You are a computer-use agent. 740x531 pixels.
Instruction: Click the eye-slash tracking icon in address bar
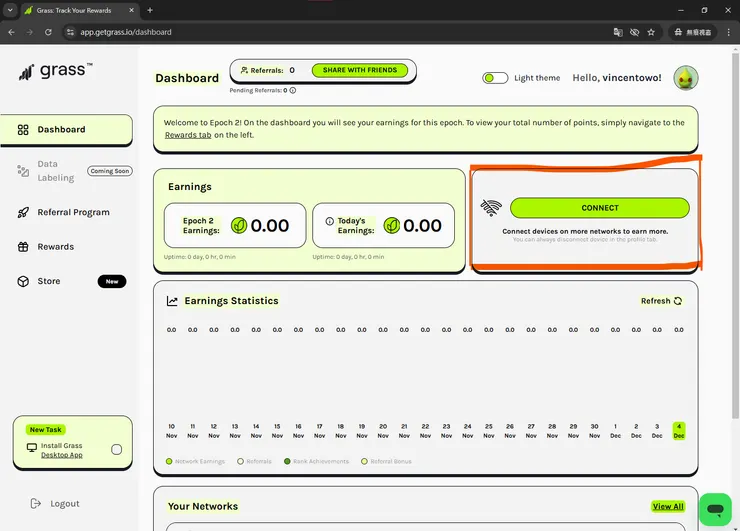(634, 32)
